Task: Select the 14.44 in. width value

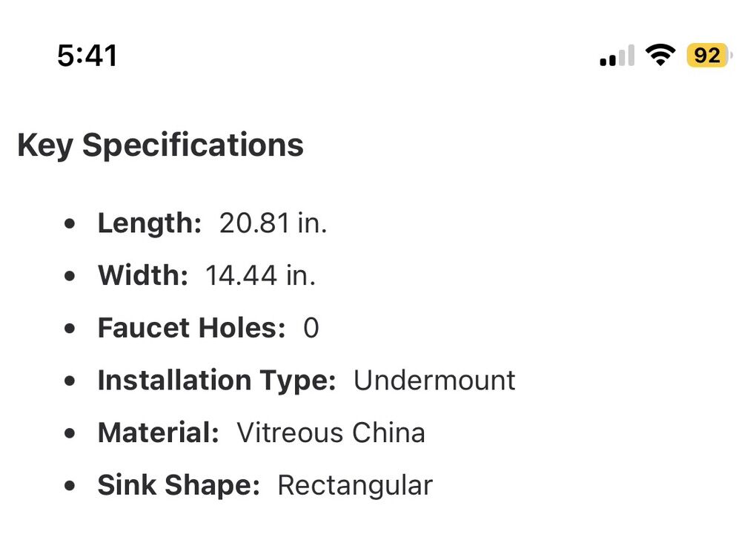Action: point(260,276)
